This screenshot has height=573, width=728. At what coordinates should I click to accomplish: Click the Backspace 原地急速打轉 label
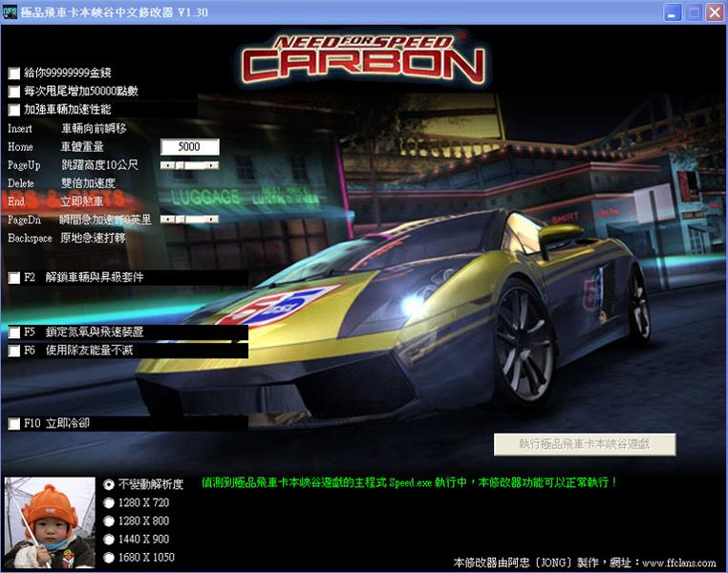point(66,238)
